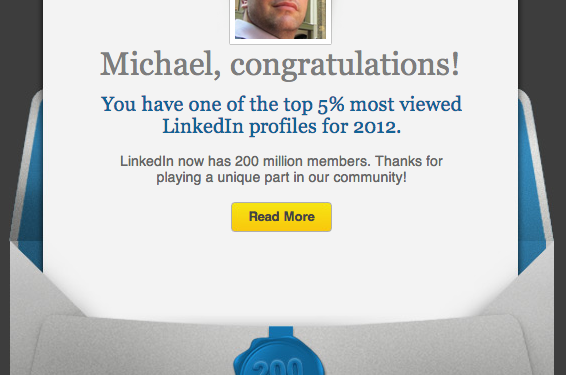Open Michael's profile photo thumbnail
This screenshot has height=375, width=566.
(x=280, y=22)
